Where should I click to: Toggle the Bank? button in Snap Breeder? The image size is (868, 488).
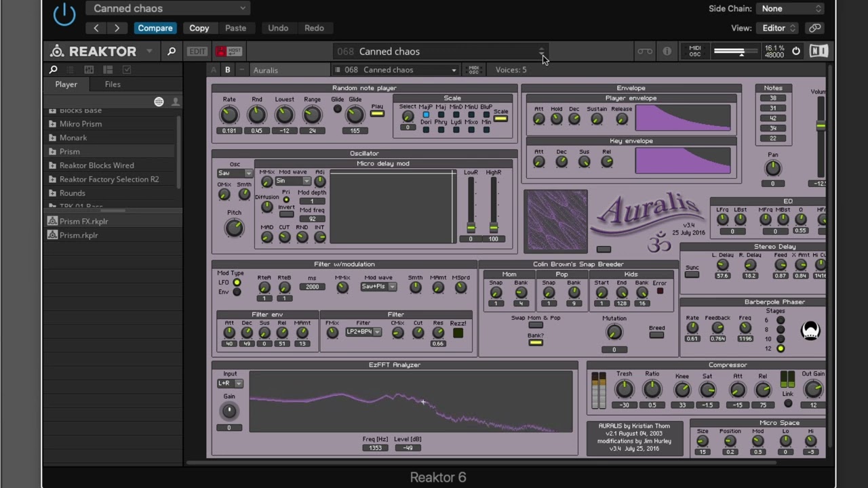pyautogui.click(x=536, y=342)
